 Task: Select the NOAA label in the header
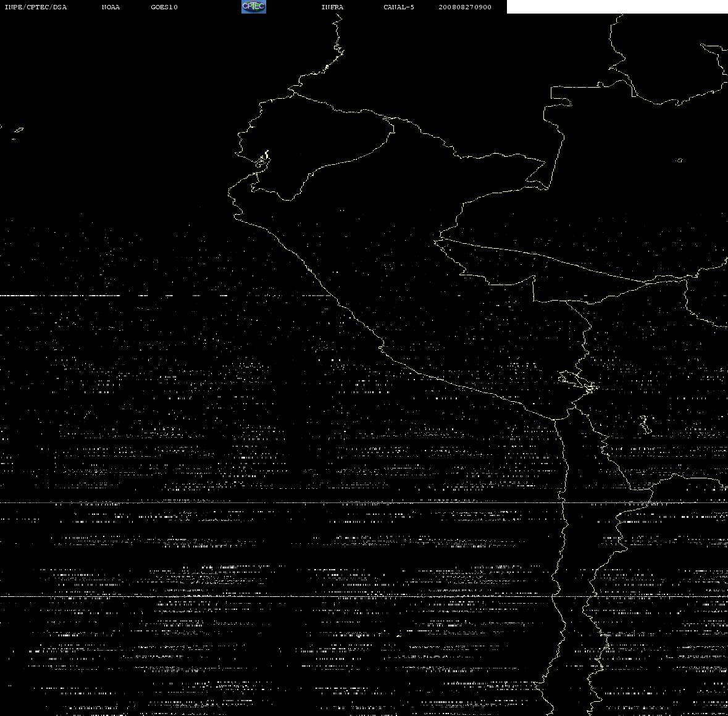(x=111, y=7)
